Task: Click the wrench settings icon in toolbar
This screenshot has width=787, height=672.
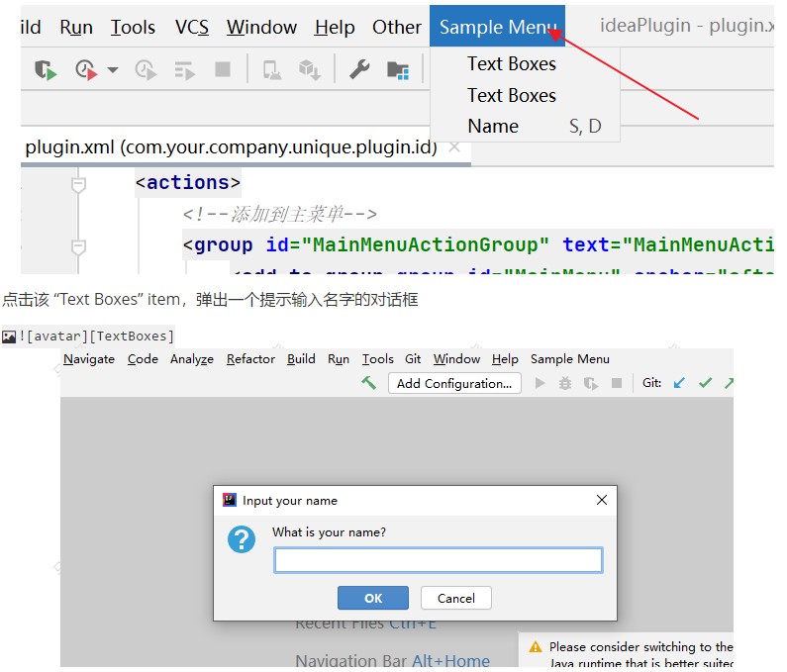Action: [359, 70]
